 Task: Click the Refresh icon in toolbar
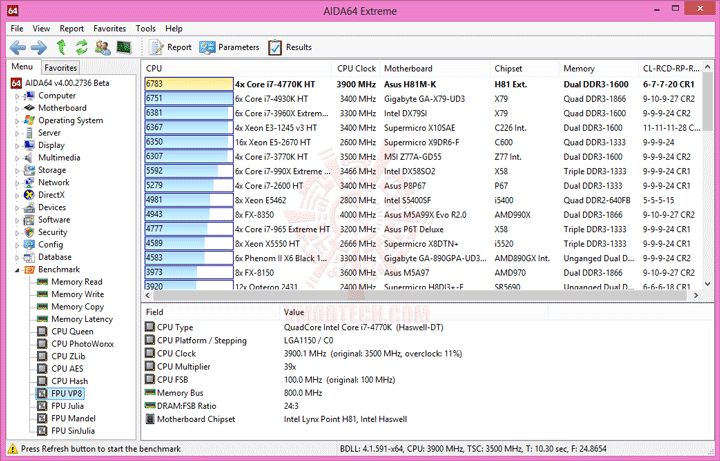(82, 47)
